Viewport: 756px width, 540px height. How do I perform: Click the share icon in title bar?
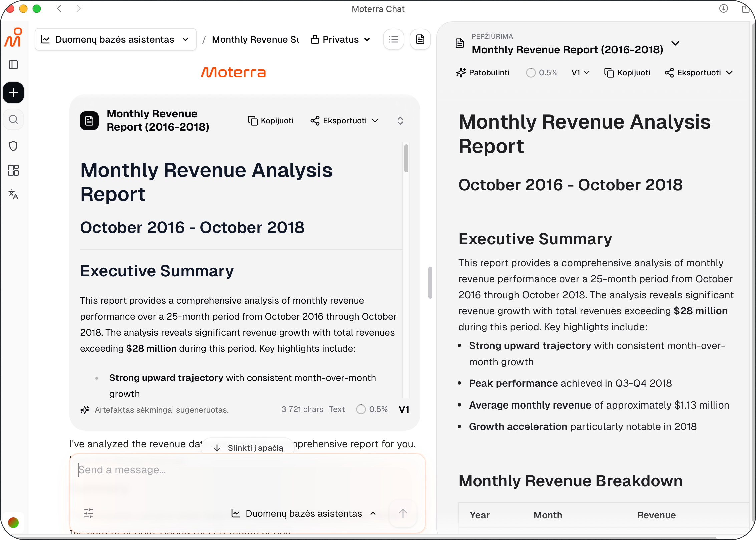[x=746, y=8]
